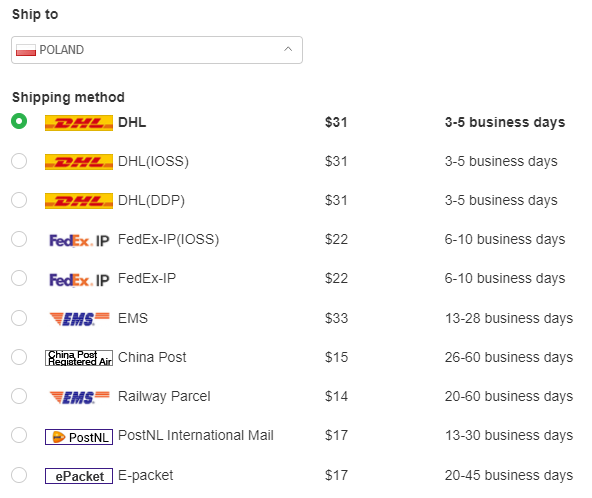Click the DHL logo next to DHL(DDP)
The width and height of the screenshot is (592, 498).
tap(79, 201)
